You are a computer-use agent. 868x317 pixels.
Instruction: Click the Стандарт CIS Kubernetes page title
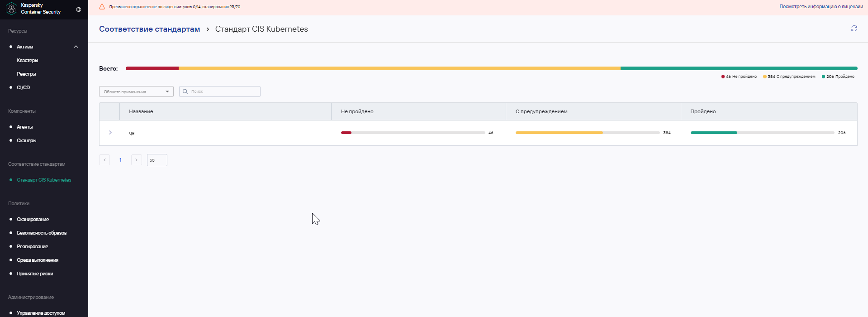point(261,29)
